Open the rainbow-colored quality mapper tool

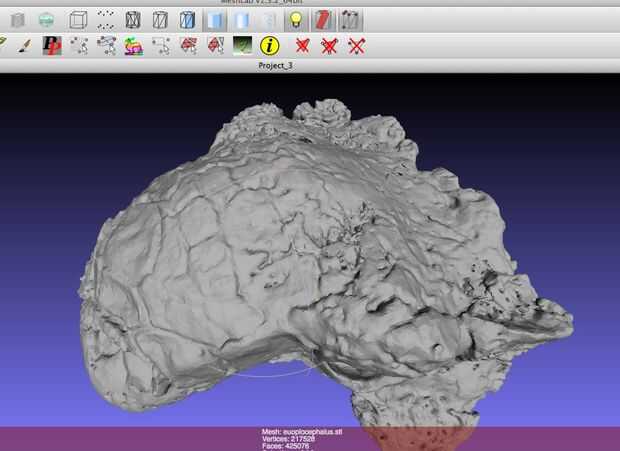pyautogui.click(x=133, y=46)
